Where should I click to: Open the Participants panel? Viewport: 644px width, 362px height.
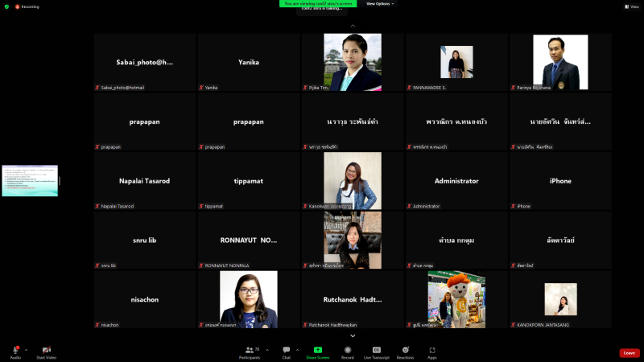click(250, 351)
